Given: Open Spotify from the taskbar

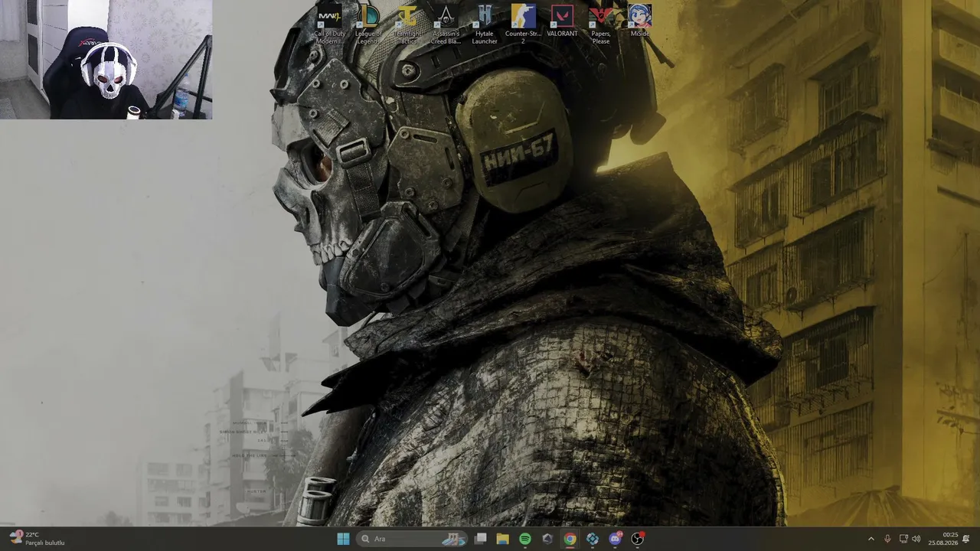Looking at the screenshot, I should click(525, 539).
